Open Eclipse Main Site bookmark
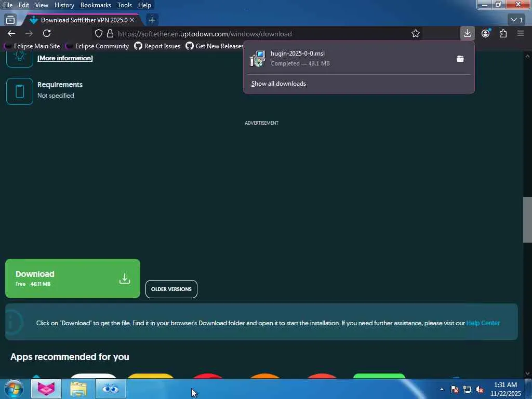This screenshot has height=399, width=532. pos(33,46)
